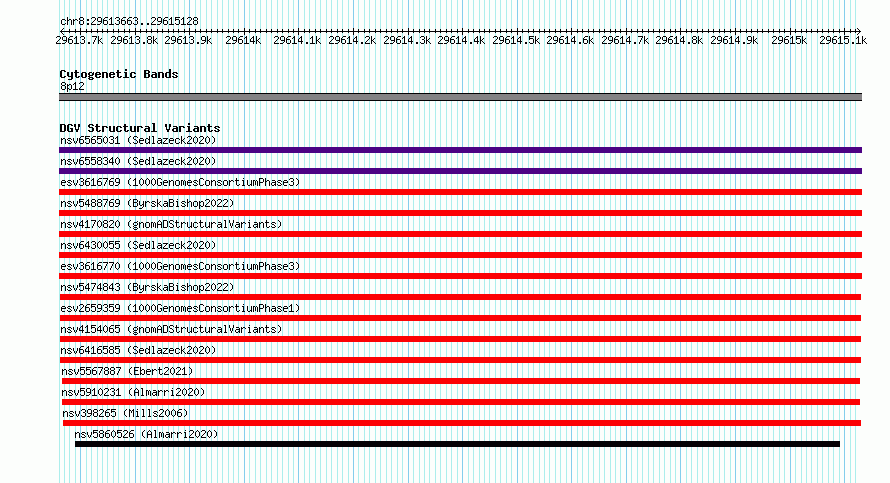Open variant nsv6558340 (Sedlazeck2020) label
890x483 pixels.
tap(138, 161)
